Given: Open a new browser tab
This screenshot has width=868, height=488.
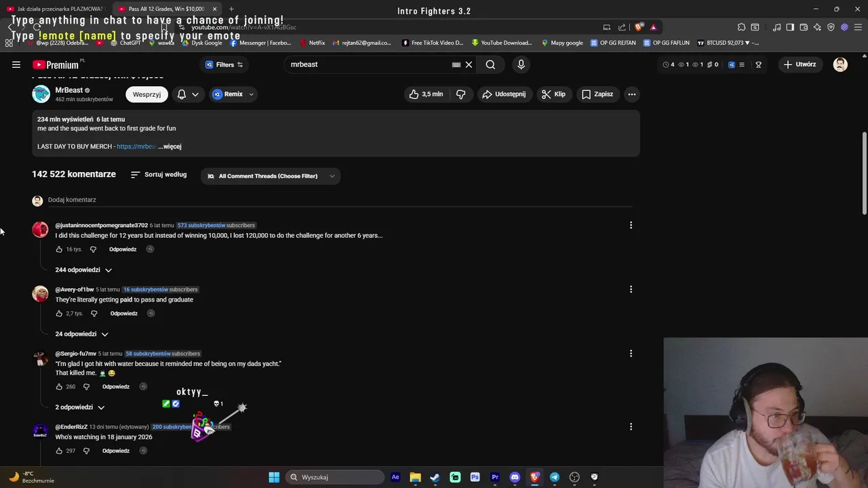Looking at the screenshot, I should point(231,9).
